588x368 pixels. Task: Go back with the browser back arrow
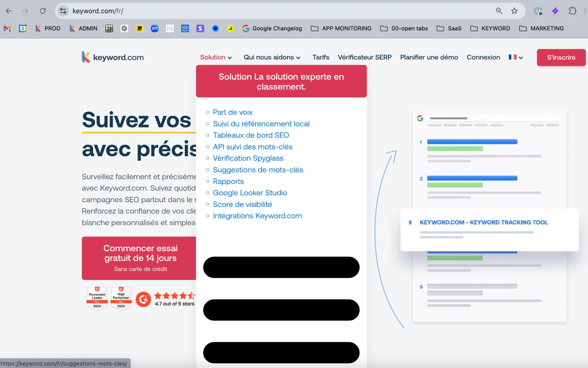pos(9,11)
